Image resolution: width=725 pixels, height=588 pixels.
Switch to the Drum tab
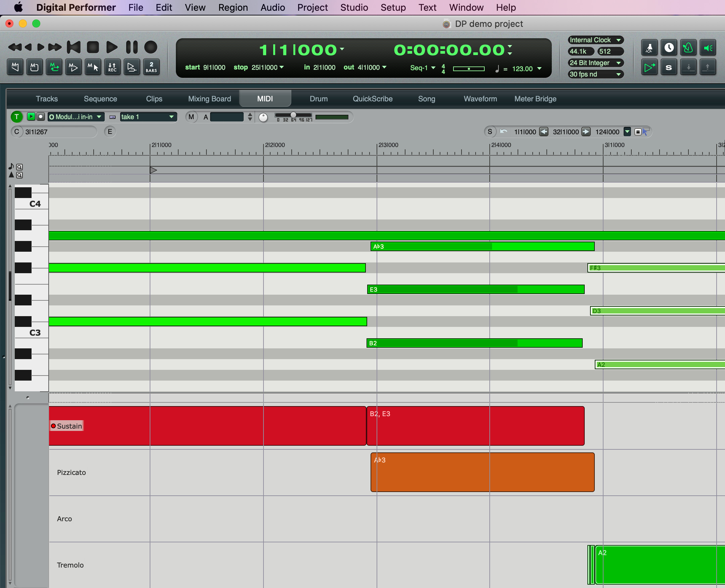click(x=319, y=99)
